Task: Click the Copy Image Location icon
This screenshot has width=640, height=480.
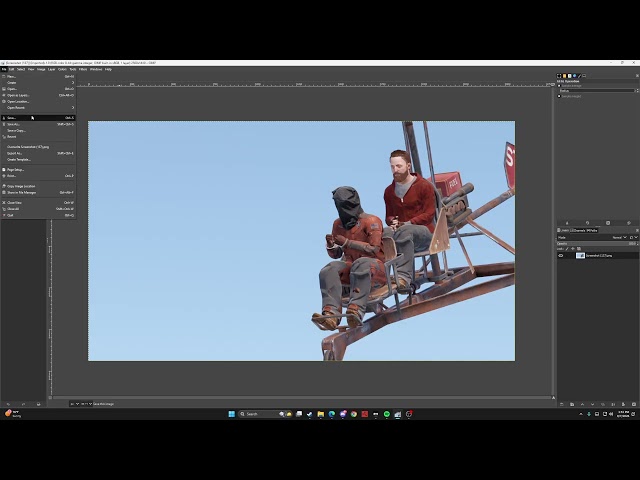Action: click(x=4, y=186)
